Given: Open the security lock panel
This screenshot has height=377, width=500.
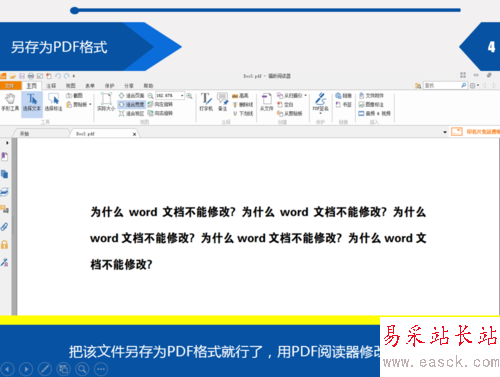Looking at the screenshot, I should pyautogui.click(x=5, y=245).
